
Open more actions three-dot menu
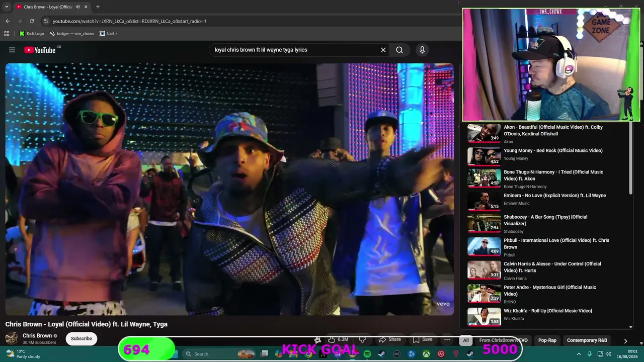click(x=447, y=340)
